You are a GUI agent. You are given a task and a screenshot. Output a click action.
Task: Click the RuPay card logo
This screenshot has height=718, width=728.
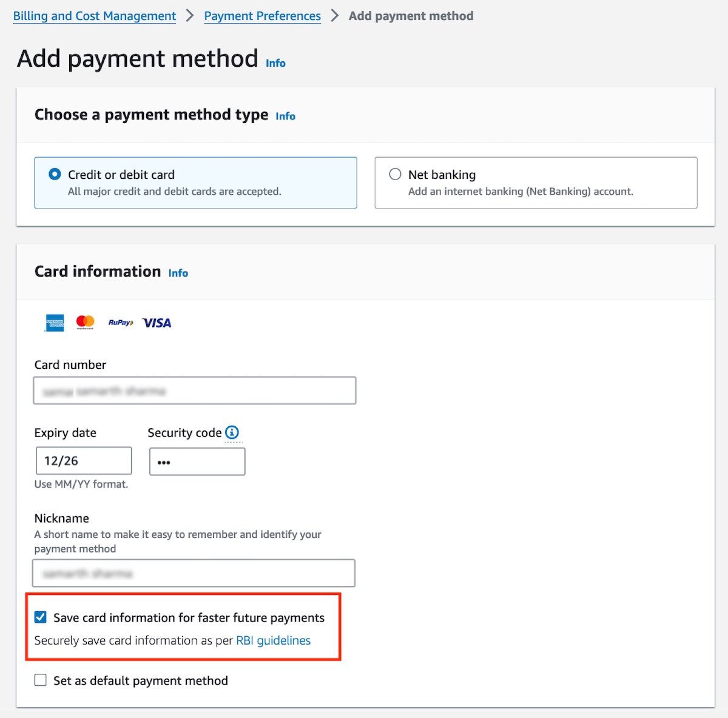[x=121, y=323]
